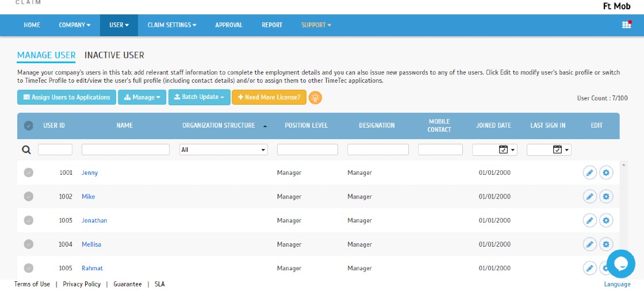Go to Home in navigation bar

point(32,25)
